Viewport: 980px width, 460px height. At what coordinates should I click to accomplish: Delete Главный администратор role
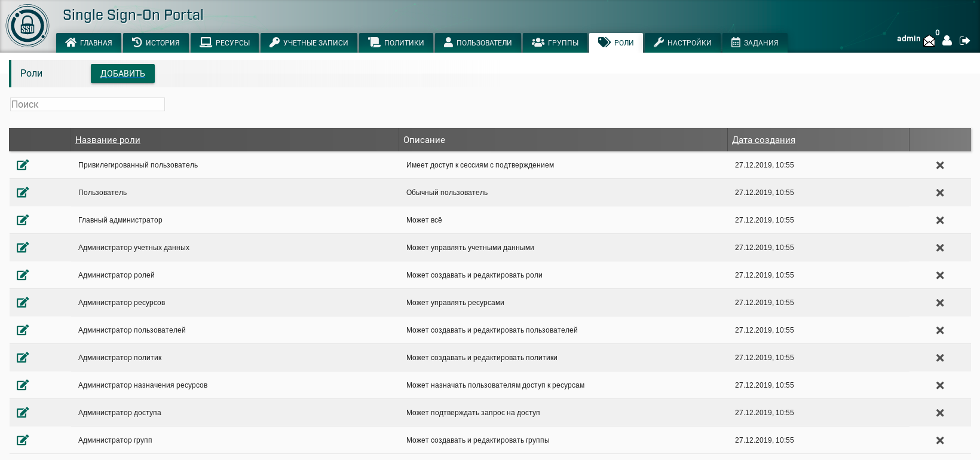click(x=940, y=220)
